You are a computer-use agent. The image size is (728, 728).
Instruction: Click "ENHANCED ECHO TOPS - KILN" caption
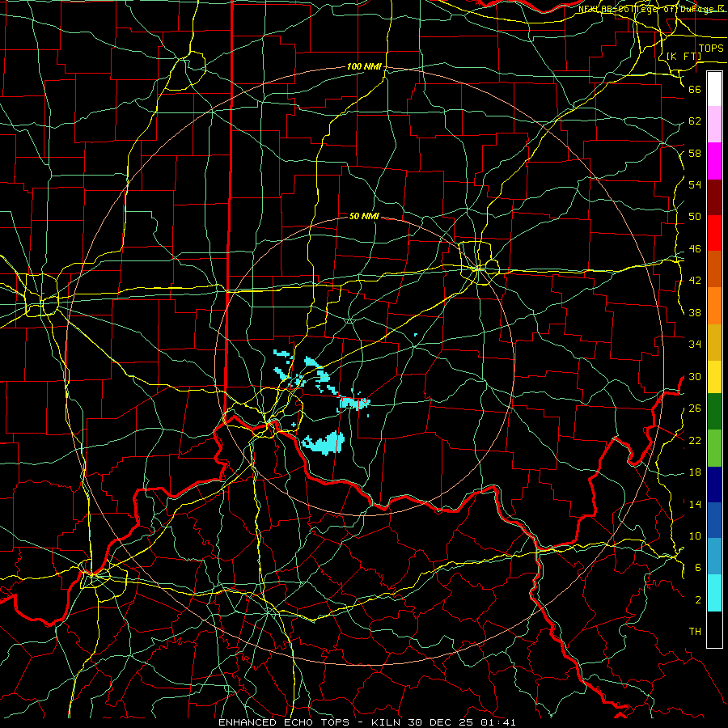point(311,722)
